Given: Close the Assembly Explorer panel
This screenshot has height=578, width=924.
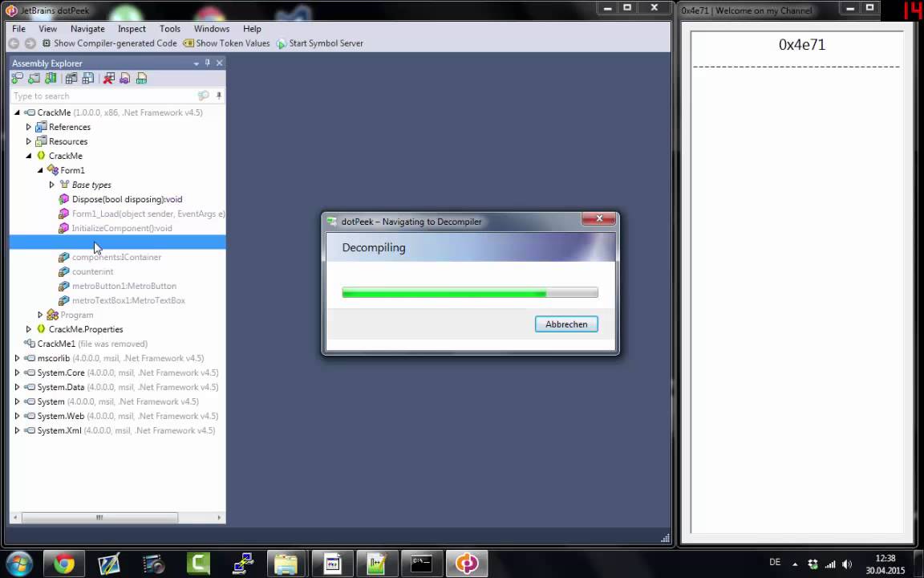Looking at the screenshot, I should pos(219,63).
